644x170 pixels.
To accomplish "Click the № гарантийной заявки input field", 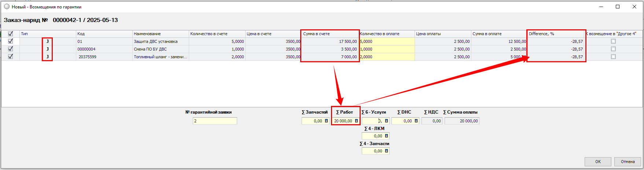I will [x=215, y=121].
